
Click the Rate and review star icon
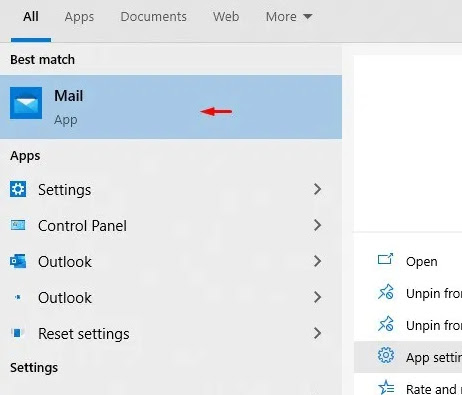(x=386, y=387)
